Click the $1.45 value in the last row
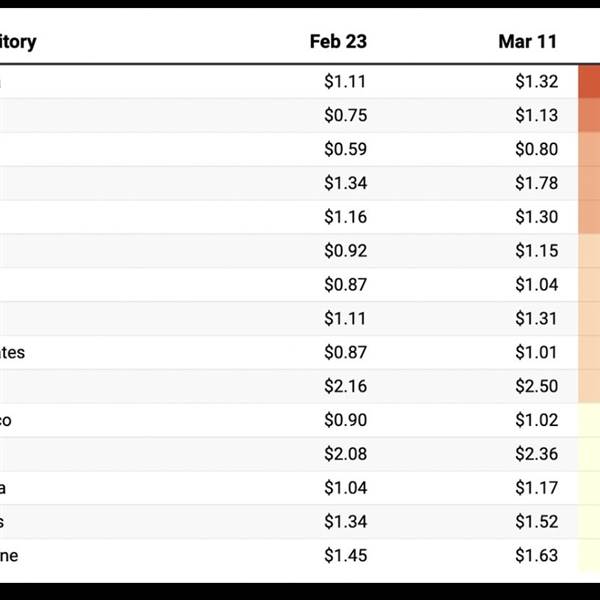Screen dimensions: 600x600 point(345,555)
